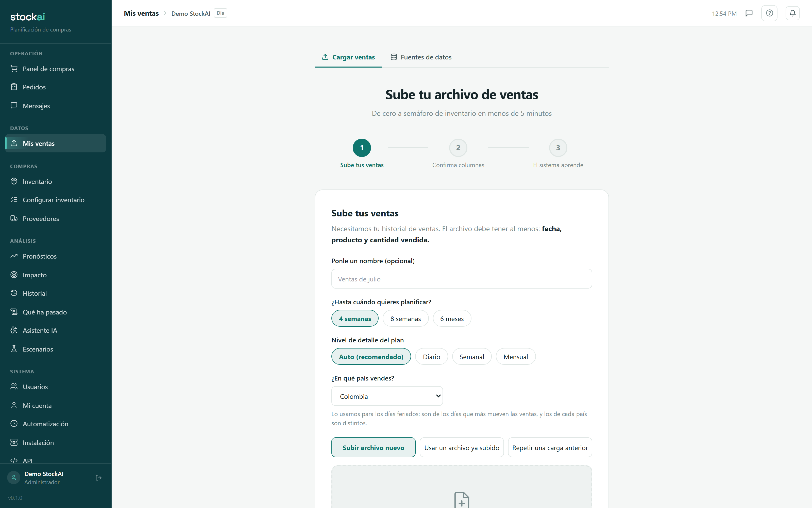Click the Día badge in the header
This screenshot has height=508, width=812.
[221, 13]
